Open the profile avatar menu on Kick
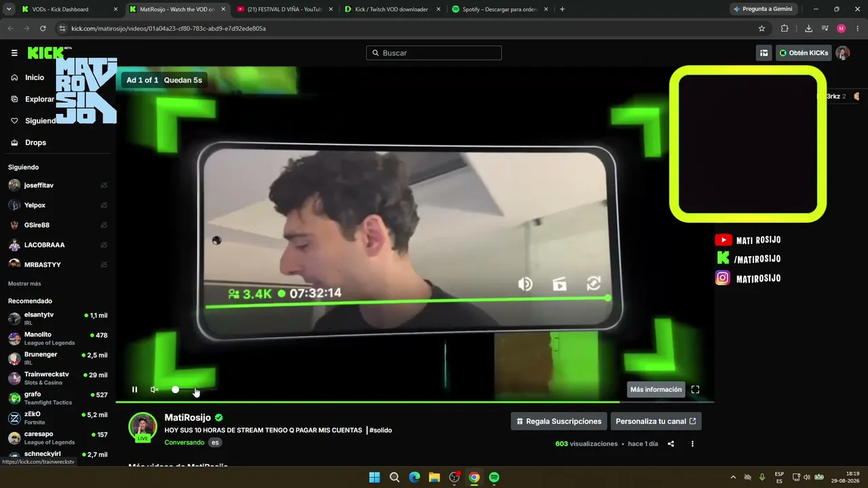Screen dimensions: 868x488 pos(843,53)
